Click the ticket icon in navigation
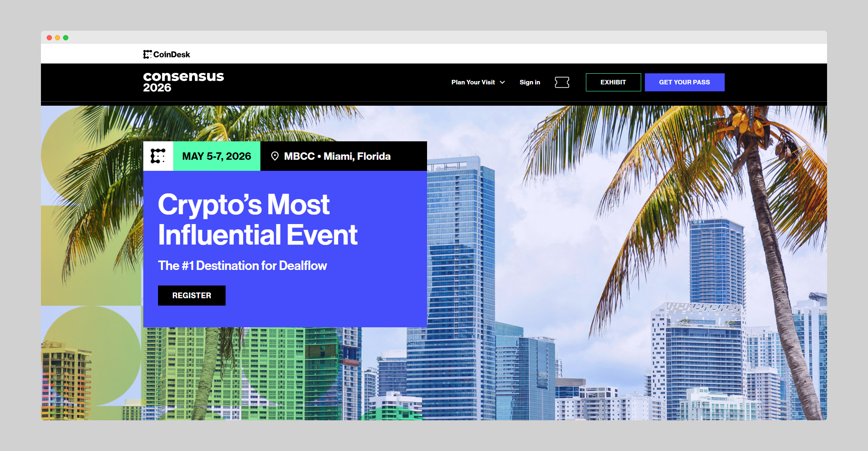Image resolution: width=868 pixels, height=451 pixels. point(562,82)
